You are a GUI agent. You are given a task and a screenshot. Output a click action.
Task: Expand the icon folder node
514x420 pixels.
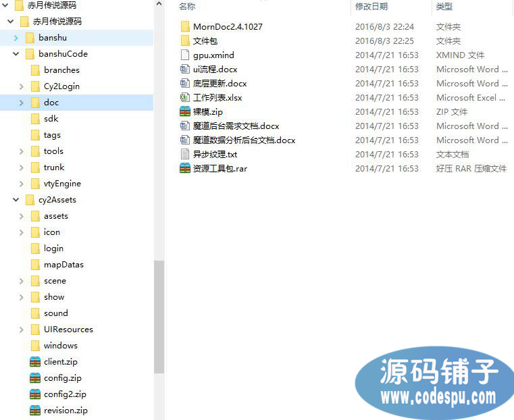point(22,232)
